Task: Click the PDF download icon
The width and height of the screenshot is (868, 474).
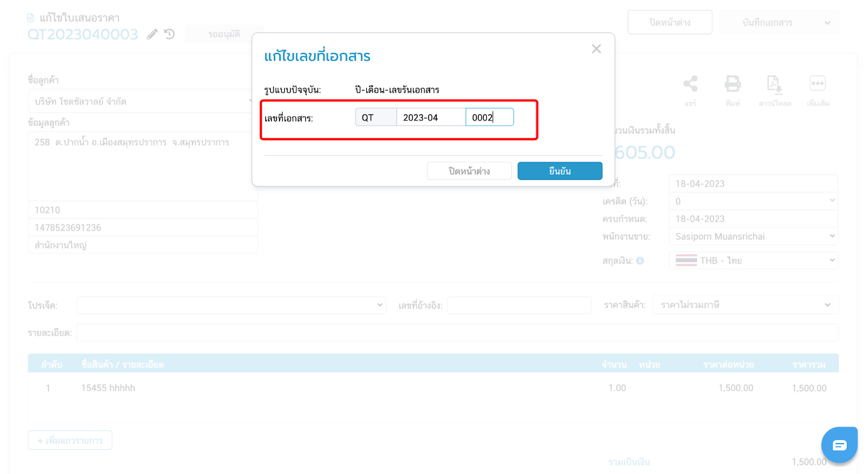Action: coord(774,84)
